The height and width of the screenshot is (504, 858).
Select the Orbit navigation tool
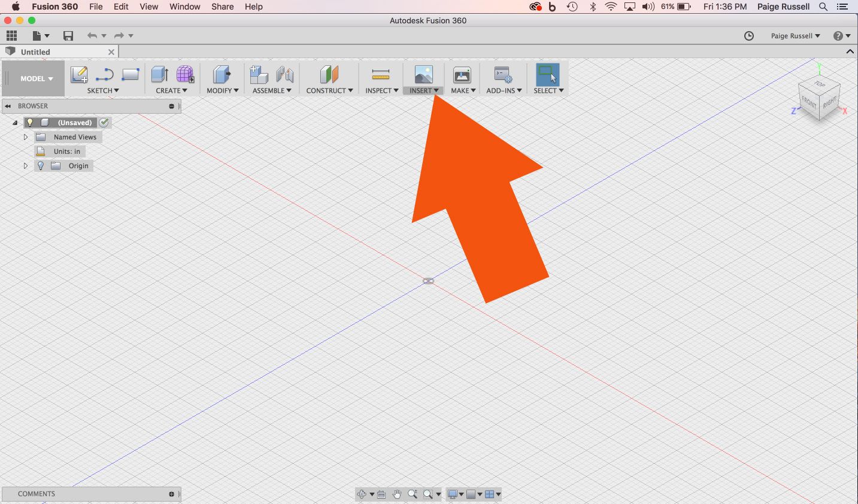pos(362,494)
